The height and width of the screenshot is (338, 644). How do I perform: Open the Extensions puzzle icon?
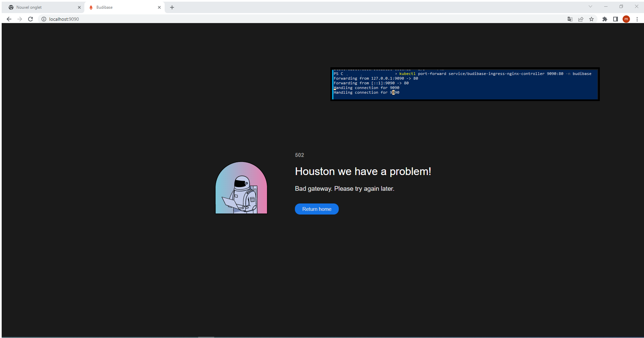click(605, 19)
